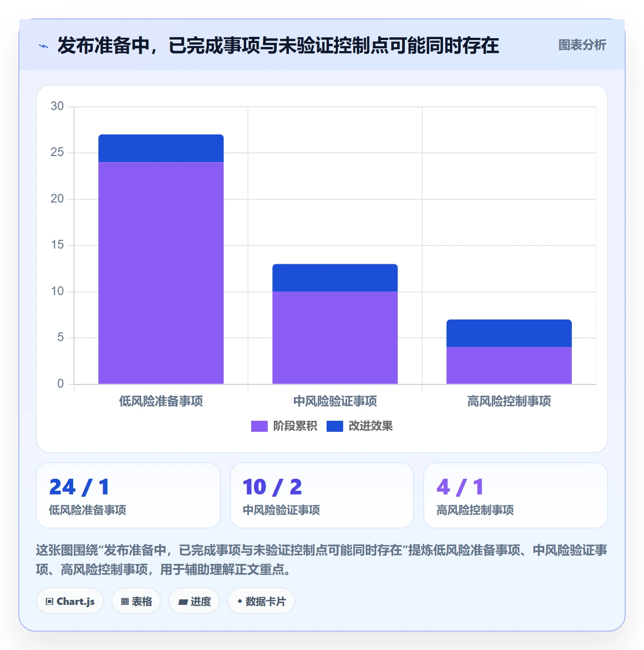
Task: Click the bar icon in 进度 chip
Action: point(183,602)
